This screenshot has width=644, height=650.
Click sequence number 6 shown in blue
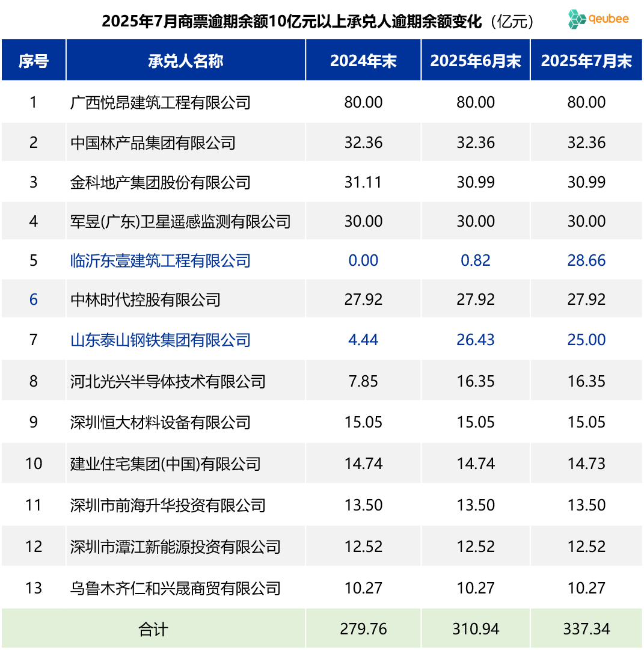[x=34, y=299]
